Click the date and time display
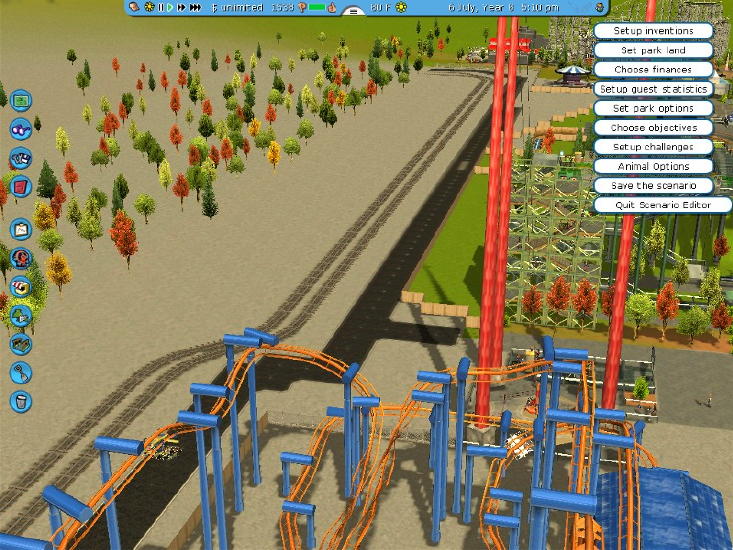 pyautogui.click(x=503, y=7)
